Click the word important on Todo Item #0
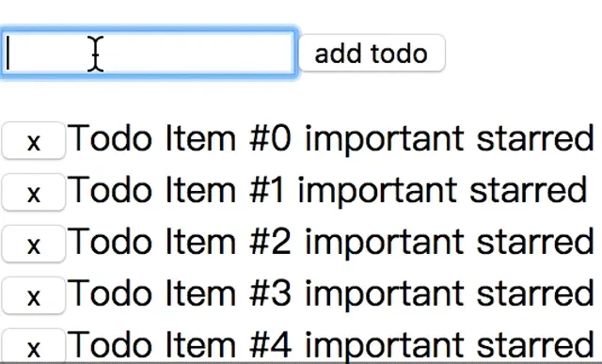The image size is (602, 364). 385,140
